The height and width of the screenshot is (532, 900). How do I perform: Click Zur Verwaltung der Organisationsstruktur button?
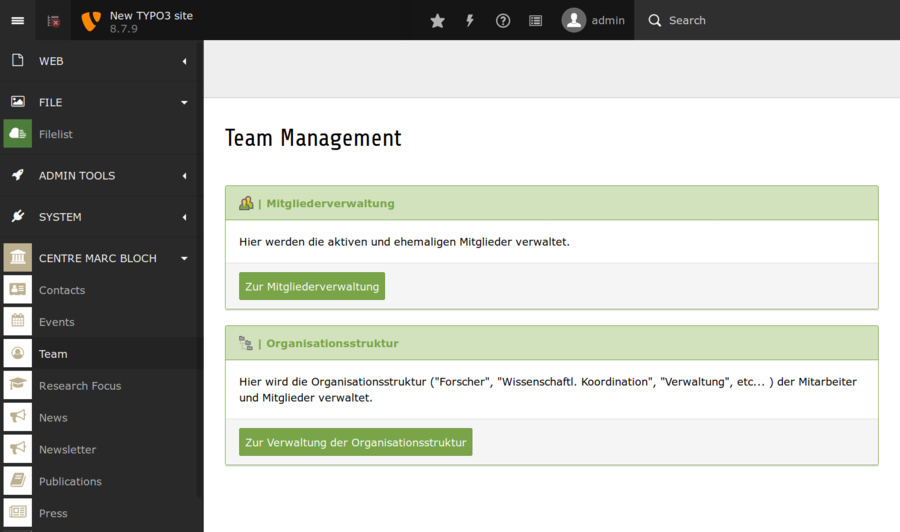click(x=355, y=442)
